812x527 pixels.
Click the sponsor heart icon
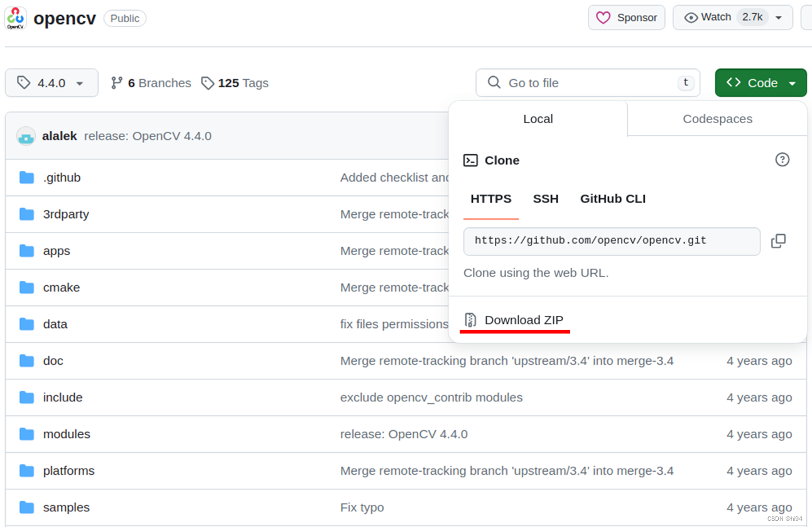(603, 18)
